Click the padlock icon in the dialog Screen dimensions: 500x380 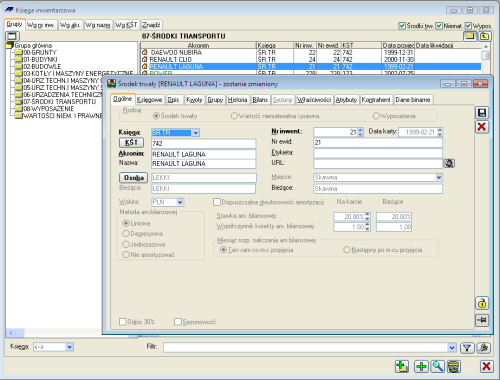click(x=482, y=303)
